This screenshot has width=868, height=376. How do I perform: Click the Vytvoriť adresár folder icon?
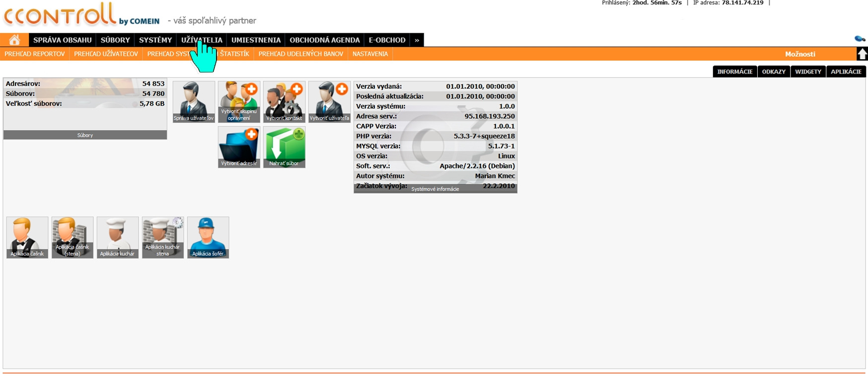239,147
